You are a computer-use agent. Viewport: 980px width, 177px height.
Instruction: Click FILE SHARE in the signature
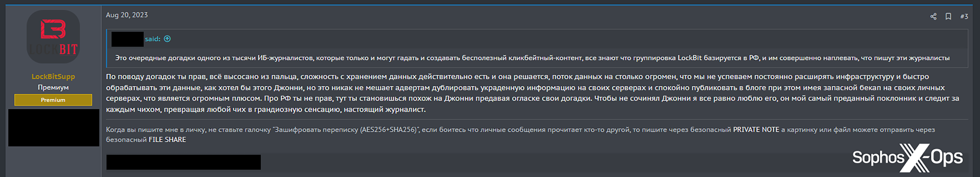pos(167,140)
